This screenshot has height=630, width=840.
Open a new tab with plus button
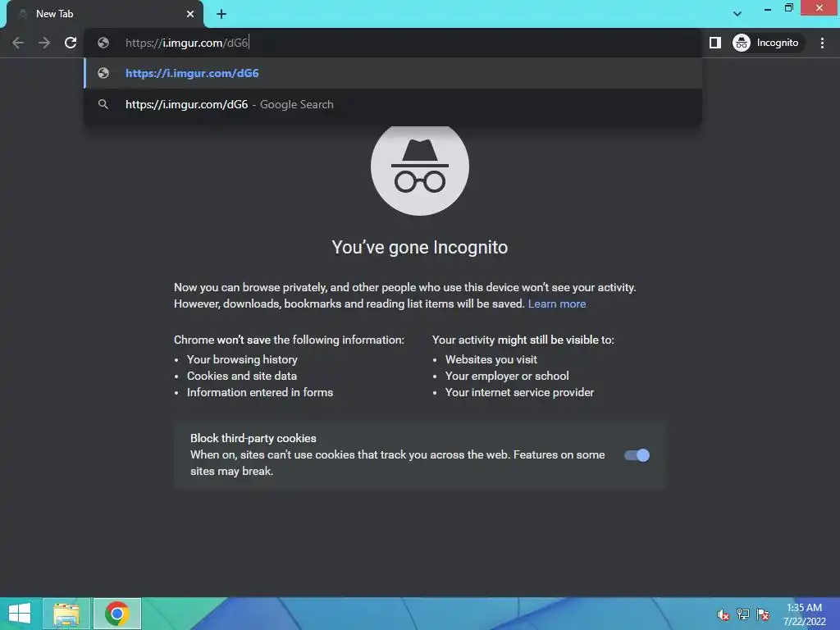(221, 15)
